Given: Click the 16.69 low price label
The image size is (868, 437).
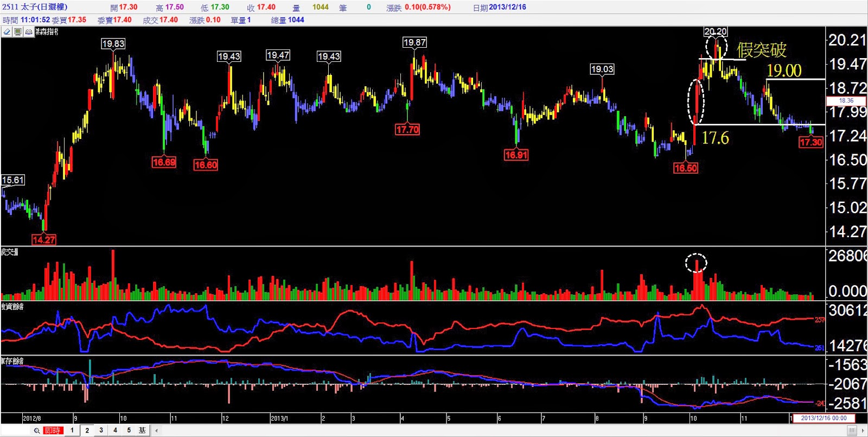Looking at the screenshot, I should (164, 162).
